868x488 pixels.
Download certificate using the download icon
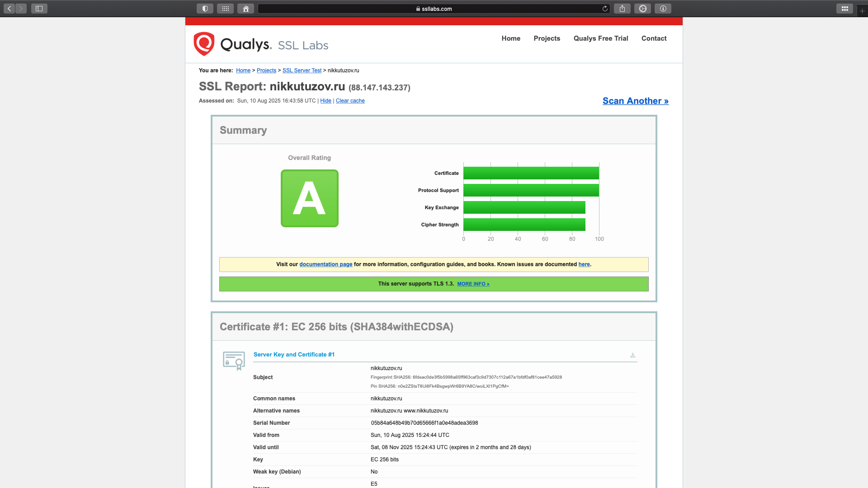[x=632, y=355]
